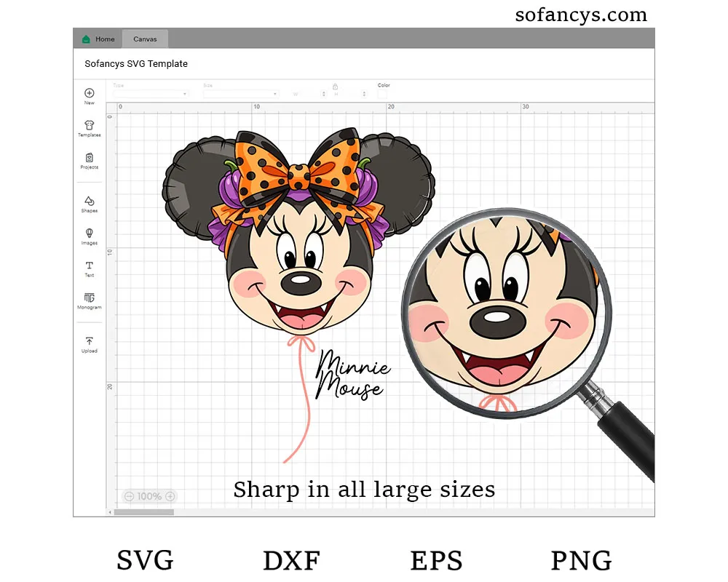Click the PNG format label
Image resolution: width=728 pixels, height=582 pixels.
point(581,560)
